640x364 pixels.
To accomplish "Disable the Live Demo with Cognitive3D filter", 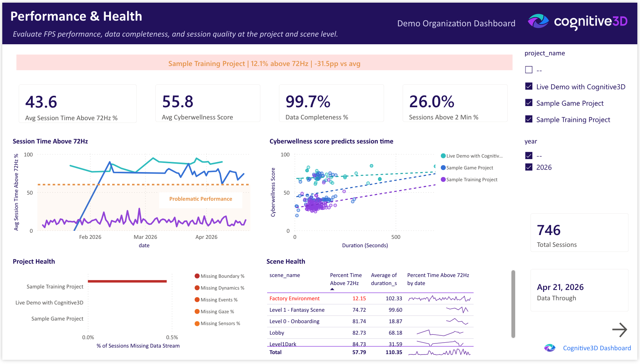I will click(529, 86).
